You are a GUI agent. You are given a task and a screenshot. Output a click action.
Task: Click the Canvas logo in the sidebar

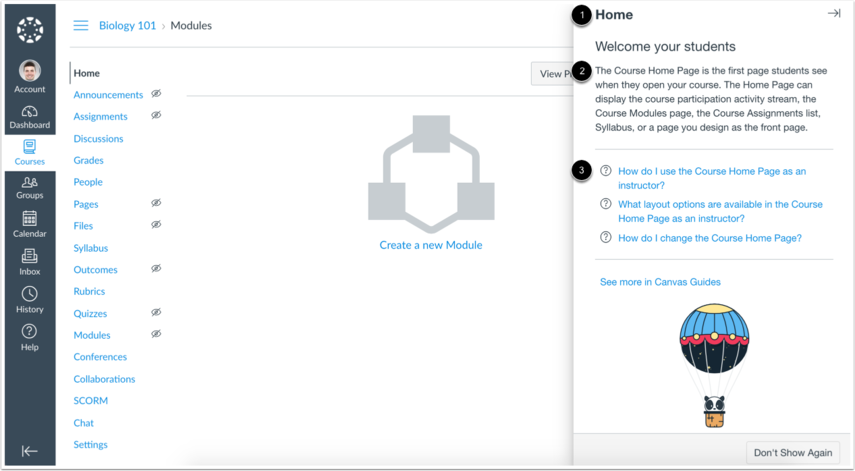point(30,30)
